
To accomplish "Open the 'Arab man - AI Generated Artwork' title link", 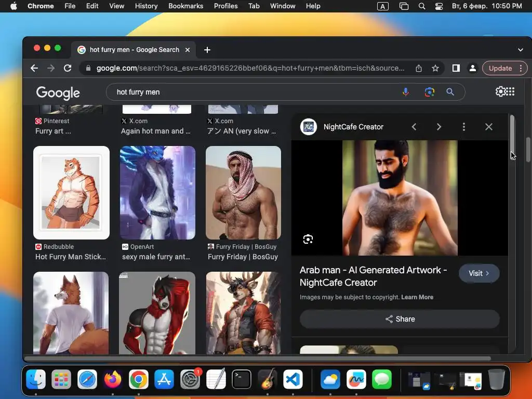I will (373, 276).
